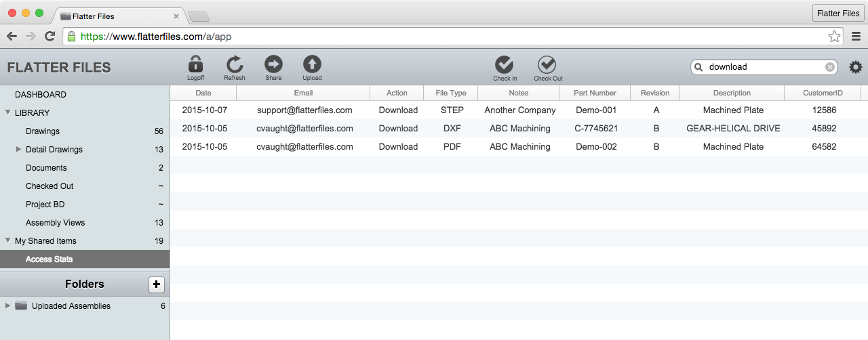Open a new browser tab

click(198, 16)
